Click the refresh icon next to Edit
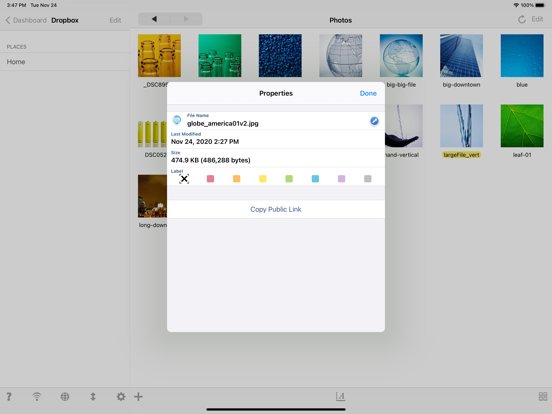Viewport: 552px width, 414px height. coord(522,20)
